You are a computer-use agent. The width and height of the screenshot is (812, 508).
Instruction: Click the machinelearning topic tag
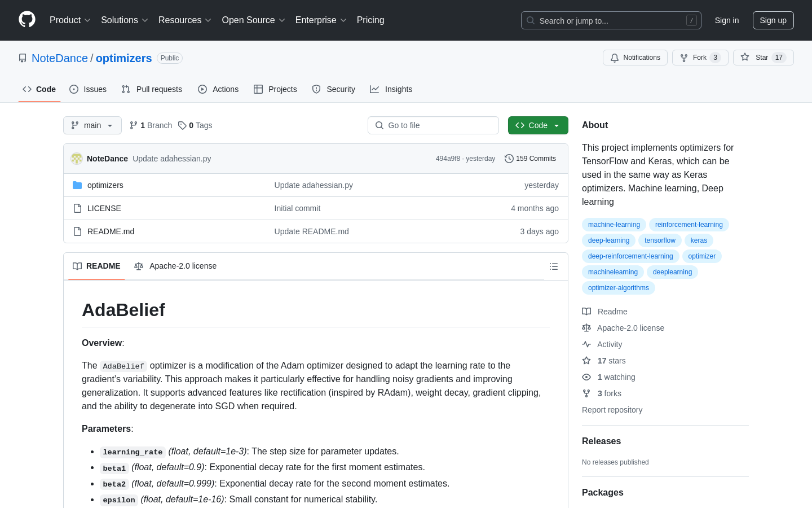613,272
